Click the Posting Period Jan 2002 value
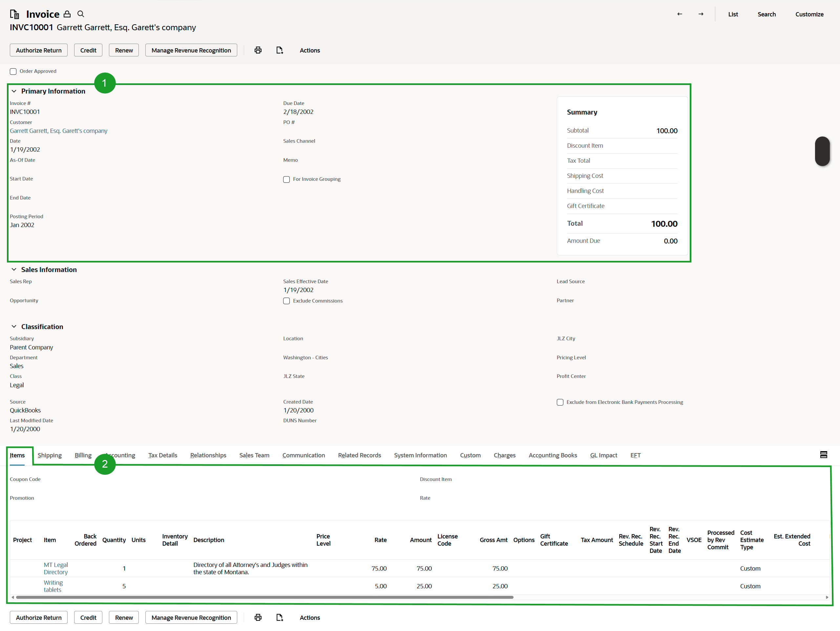The height and width of the screenshot is (631, 840). (x=22, y=225)
